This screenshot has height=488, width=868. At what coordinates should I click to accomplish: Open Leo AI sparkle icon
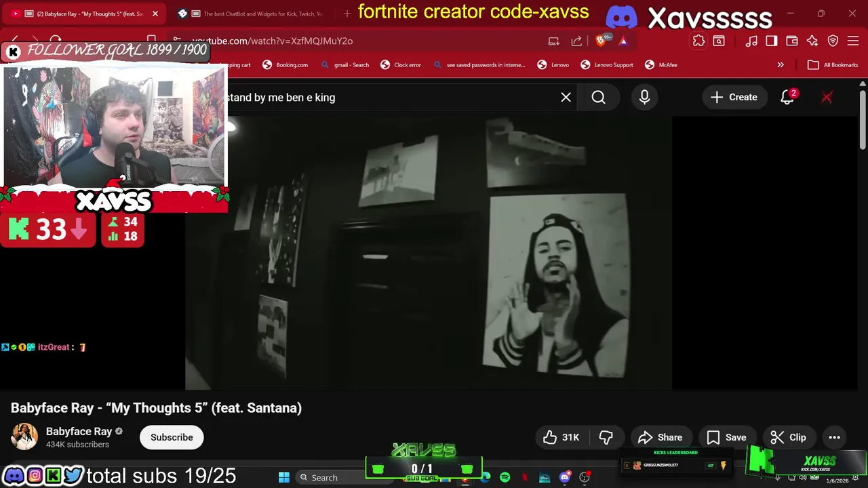tap(812, 41)
